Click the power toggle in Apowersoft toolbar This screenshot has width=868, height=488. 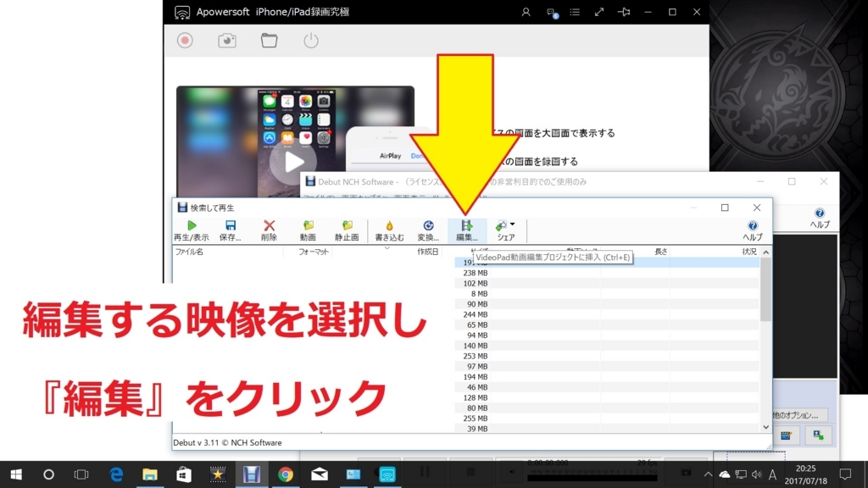coord(310,39)
